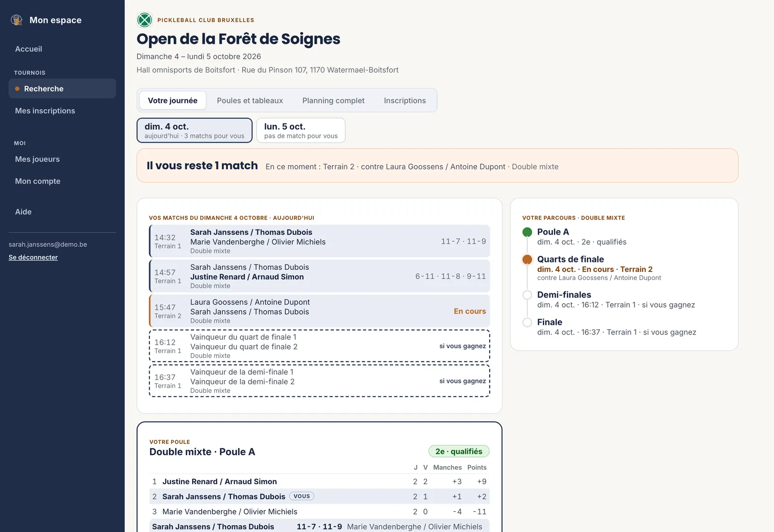This screenshot has height=532, width=774.
Task: Select the dim. 4 oct. day
Action: (194, 130)
